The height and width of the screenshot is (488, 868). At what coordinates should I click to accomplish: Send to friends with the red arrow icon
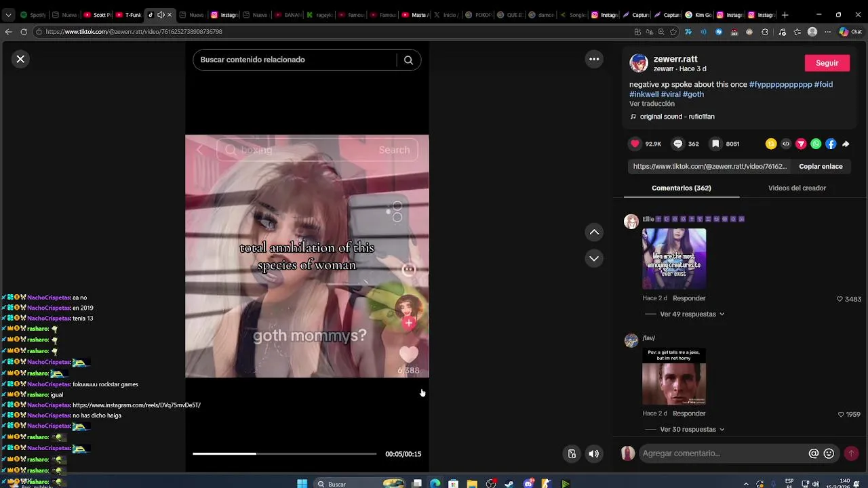tap(801, 144)
